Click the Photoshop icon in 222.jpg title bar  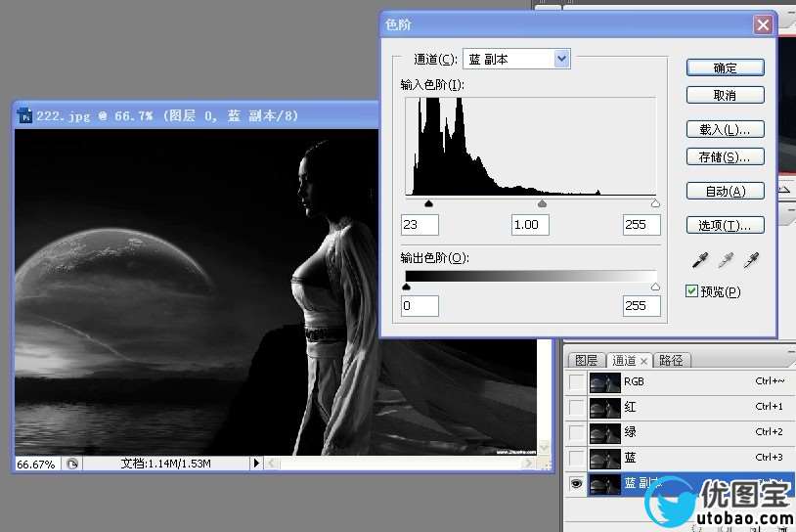point(24,115)
